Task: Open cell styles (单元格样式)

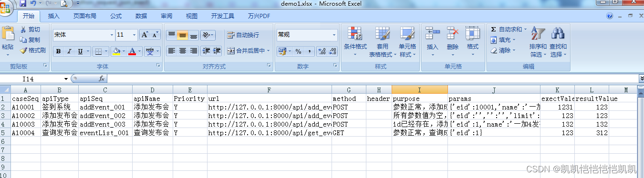Action: (x=407, y=42)
